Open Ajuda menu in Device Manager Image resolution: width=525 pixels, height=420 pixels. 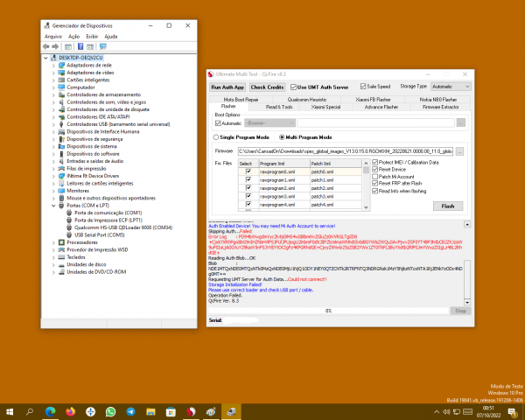(111, 37)
